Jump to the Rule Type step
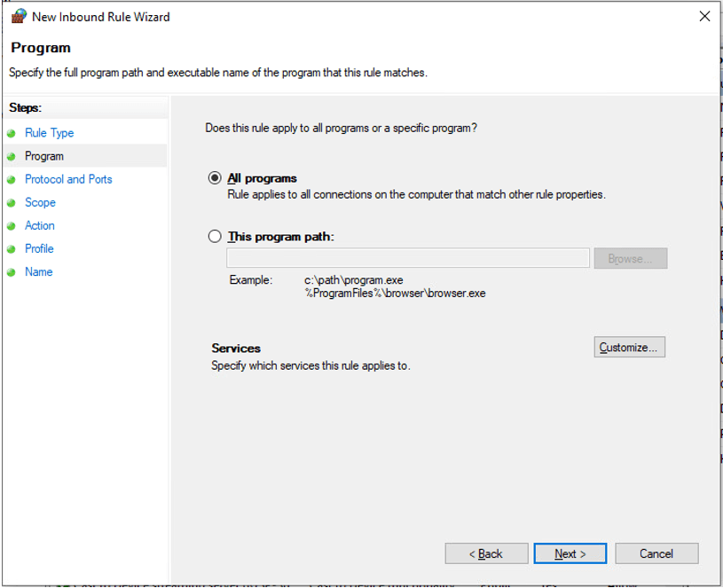 click(x=50, y=133)
